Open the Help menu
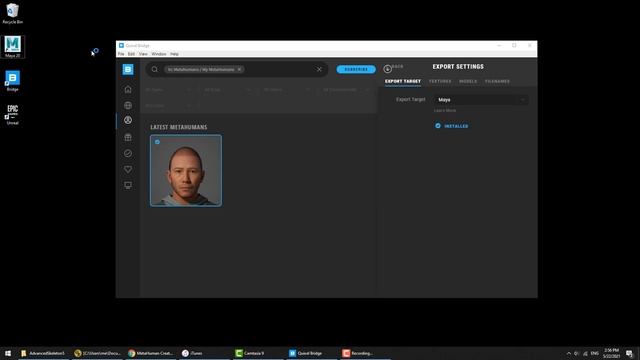This screenshot has height=360, width=640. 174,54
